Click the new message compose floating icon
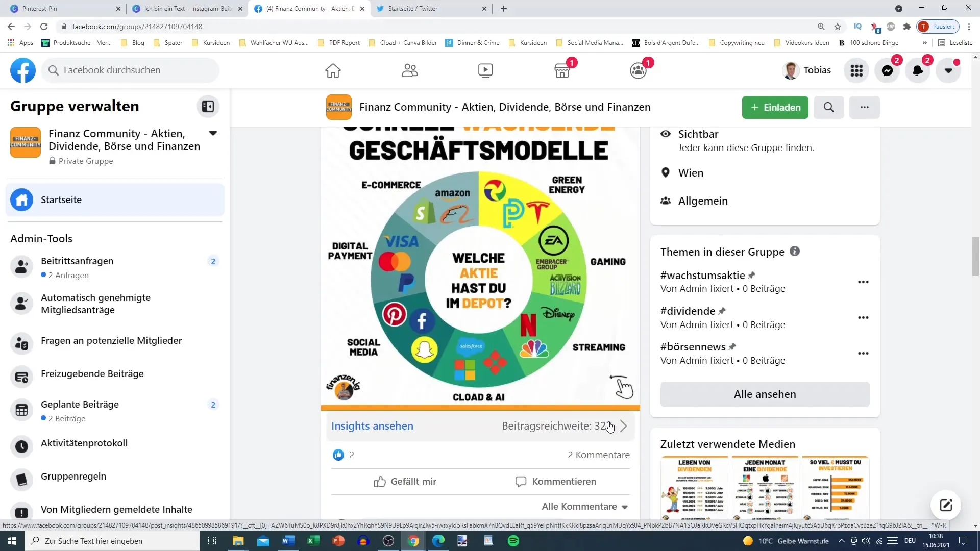 pos(946,506)
